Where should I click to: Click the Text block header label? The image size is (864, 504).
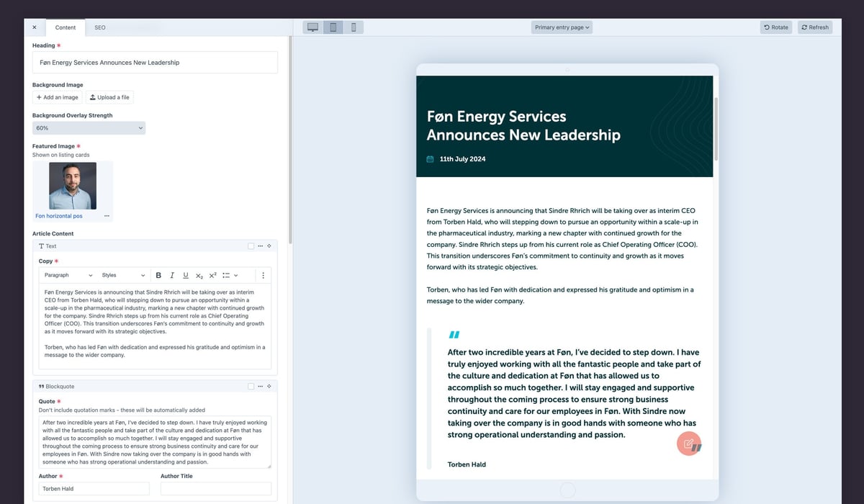point(48,246)
